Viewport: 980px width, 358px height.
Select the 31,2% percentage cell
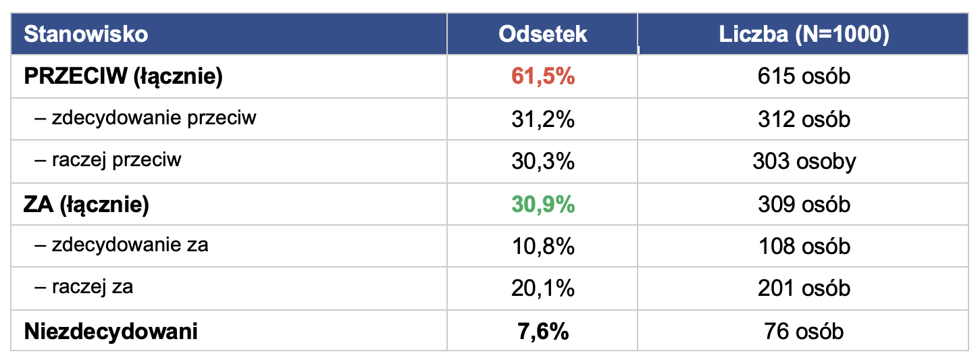(x=542, y=119)
